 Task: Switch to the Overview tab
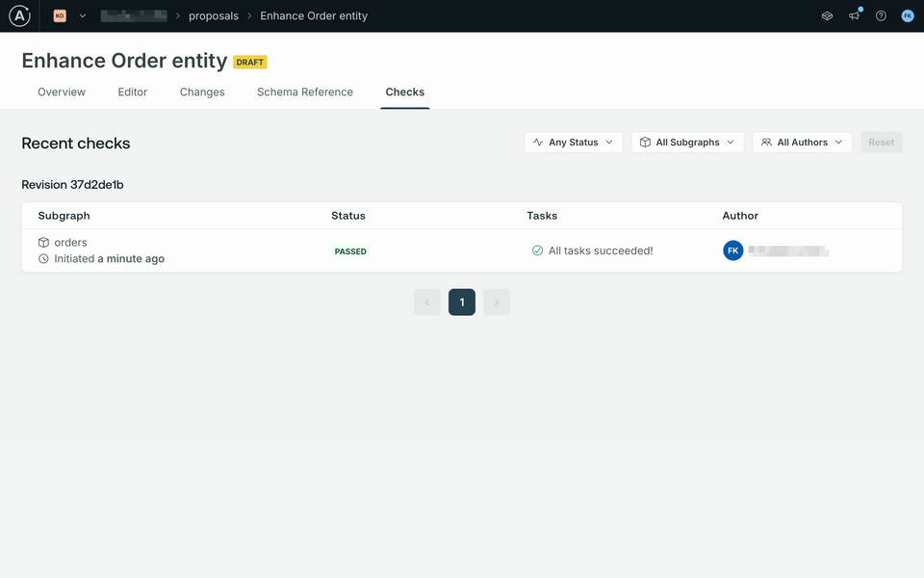tap(62, 92)
